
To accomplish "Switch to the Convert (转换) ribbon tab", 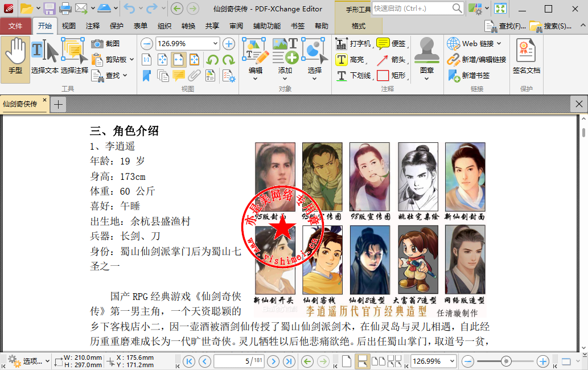I will pos(188,26).
